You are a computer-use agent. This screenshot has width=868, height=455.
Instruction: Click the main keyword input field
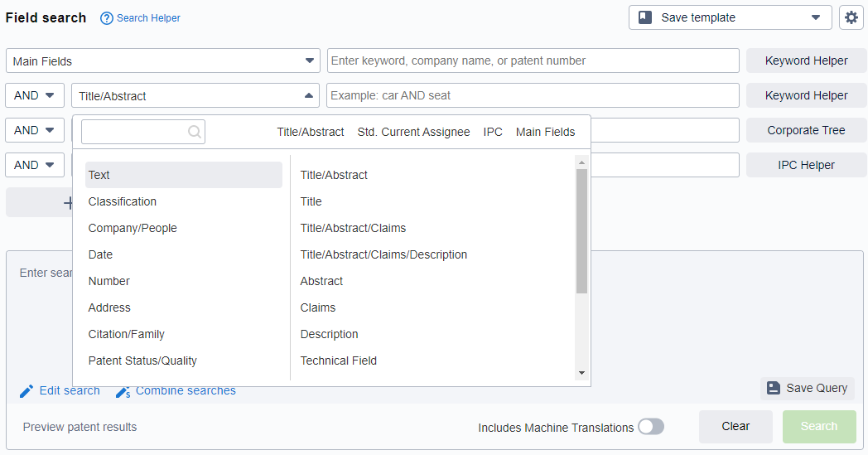click(533, 61)
